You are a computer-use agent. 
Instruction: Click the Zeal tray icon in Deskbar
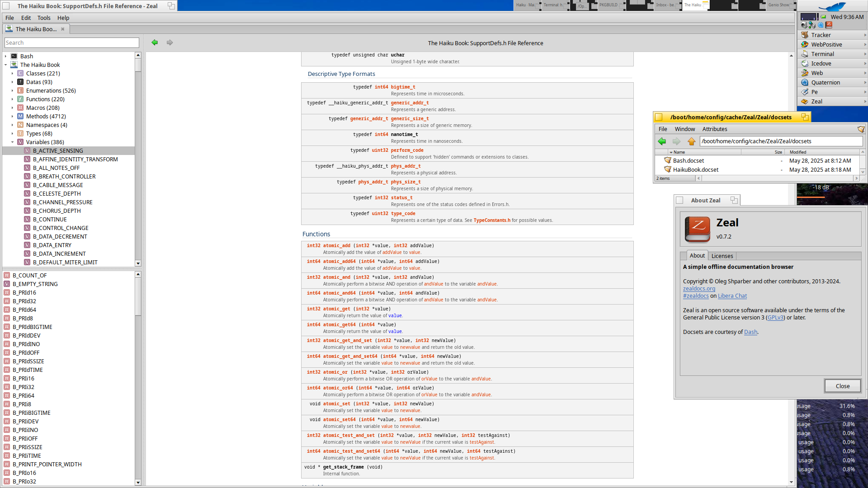coord(829,25)
